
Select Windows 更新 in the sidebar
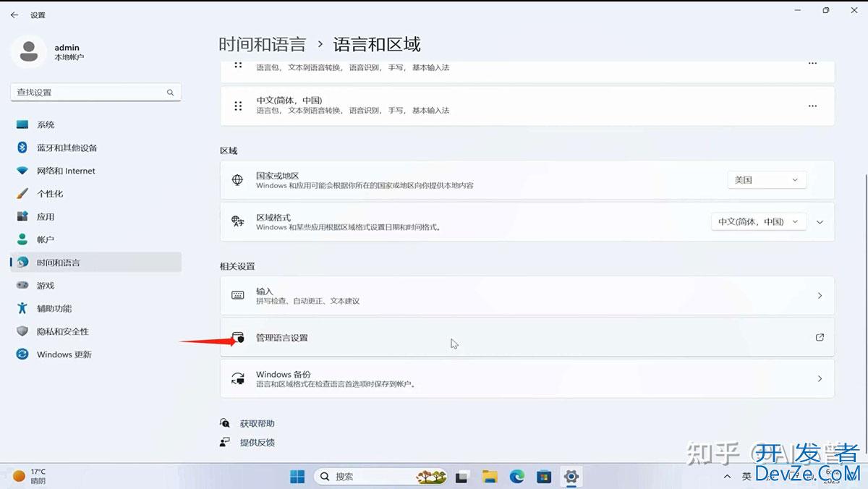pyautogui.click(x=95, y=354)
